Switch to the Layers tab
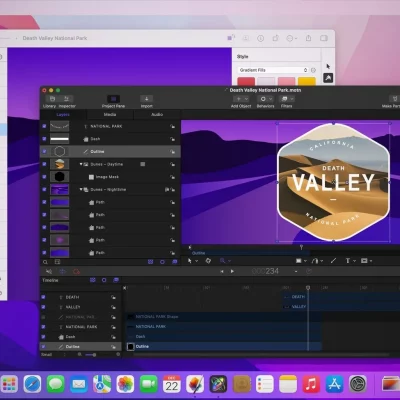This screenshot has height=400, width=400. (x=63, y=114)
